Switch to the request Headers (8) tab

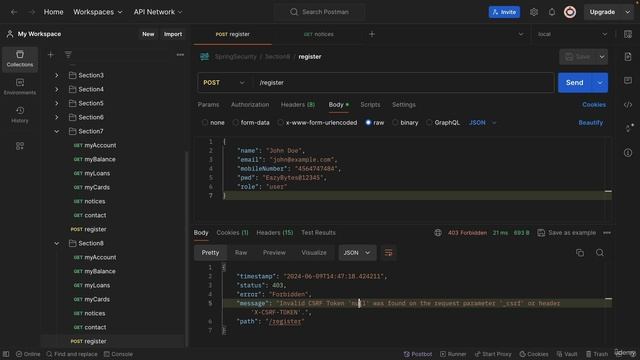[x=298, y=104]
